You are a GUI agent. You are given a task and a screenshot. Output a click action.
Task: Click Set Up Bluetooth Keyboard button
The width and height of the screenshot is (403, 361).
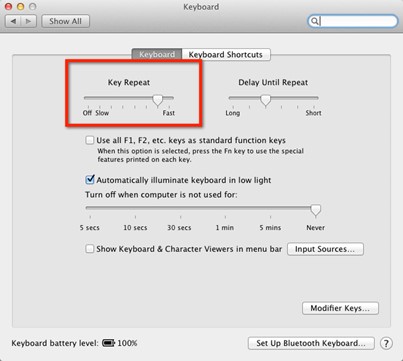click(311, 343)
